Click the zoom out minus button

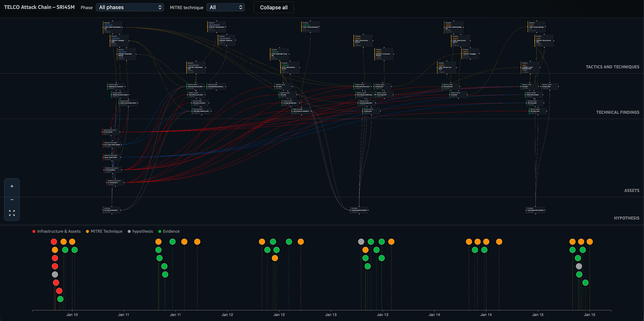coord(12,200)
